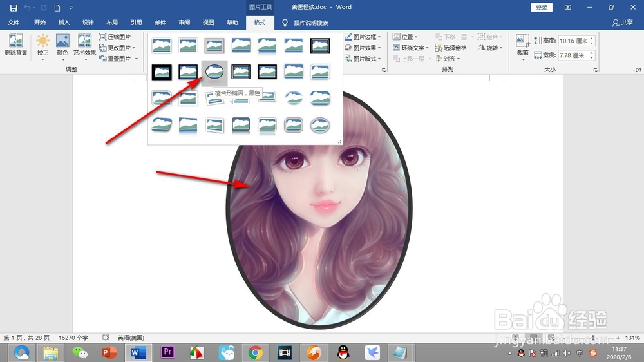Open 图片版式 picture layout dropdown
The height and width of the screenshot is (362, 644).
tap(363, 59)
